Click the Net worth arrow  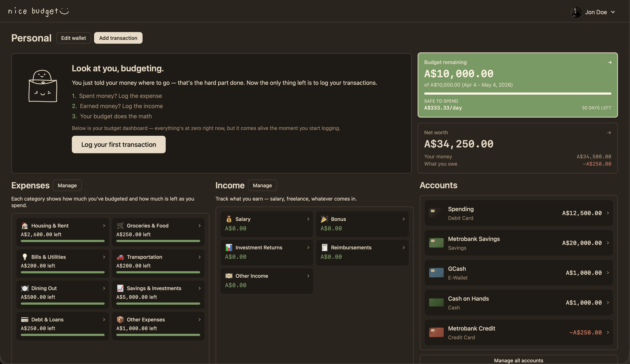pos(609,132)
